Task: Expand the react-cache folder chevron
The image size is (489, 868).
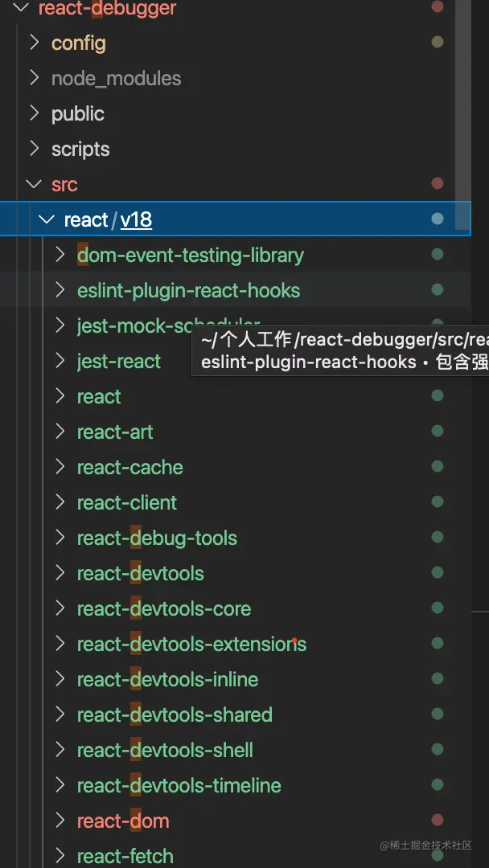Action: pos(60,467)
